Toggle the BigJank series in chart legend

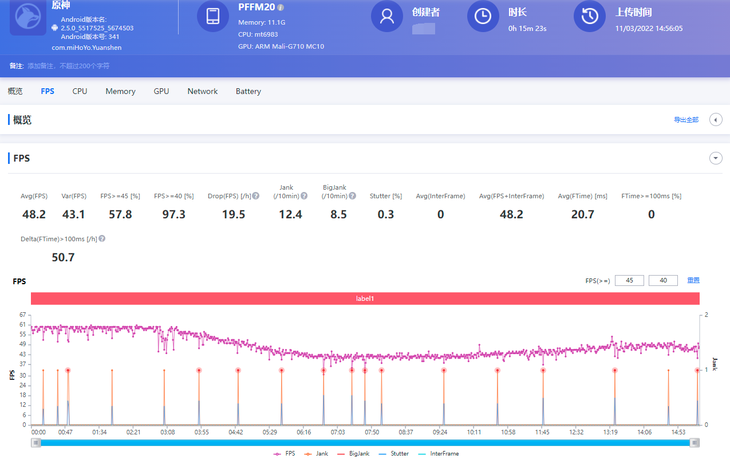361,453
